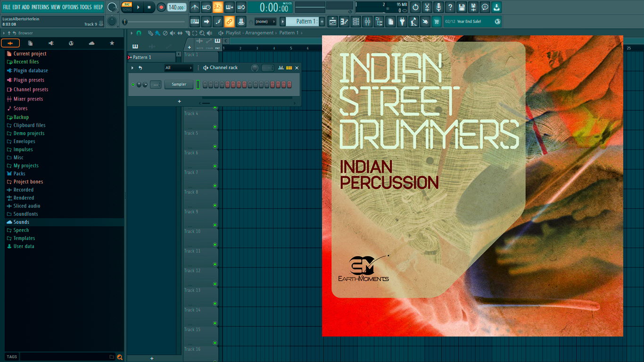Open the 3.2 snap selector
644x362 pixels.
coord(218,7)
